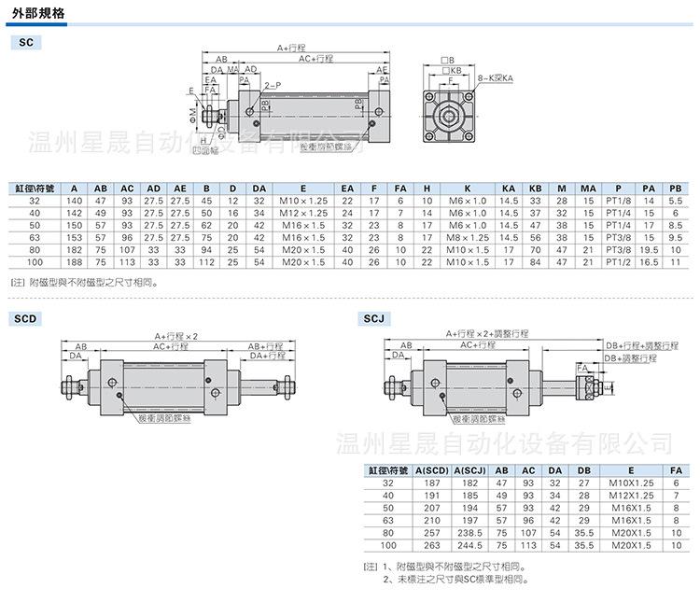Click the DA+行程 label in SCD drawing
The width and height of the screenshot is (700, 602).
(x=267, y=356)
